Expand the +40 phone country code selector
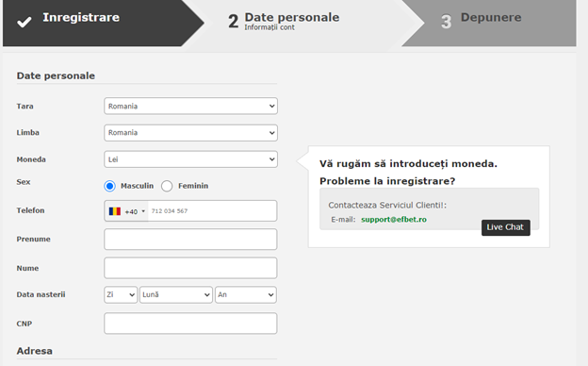 click(126, 211)
